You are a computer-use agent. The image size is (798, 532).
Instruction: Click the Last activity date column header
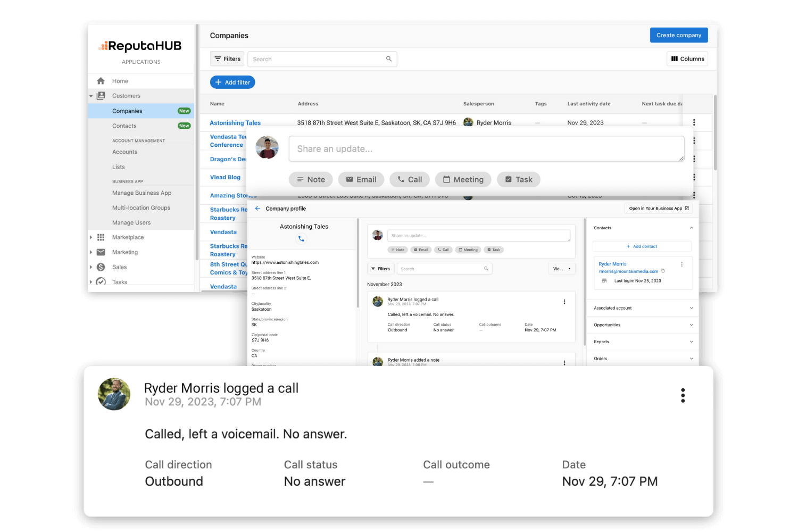coord(589,104)
